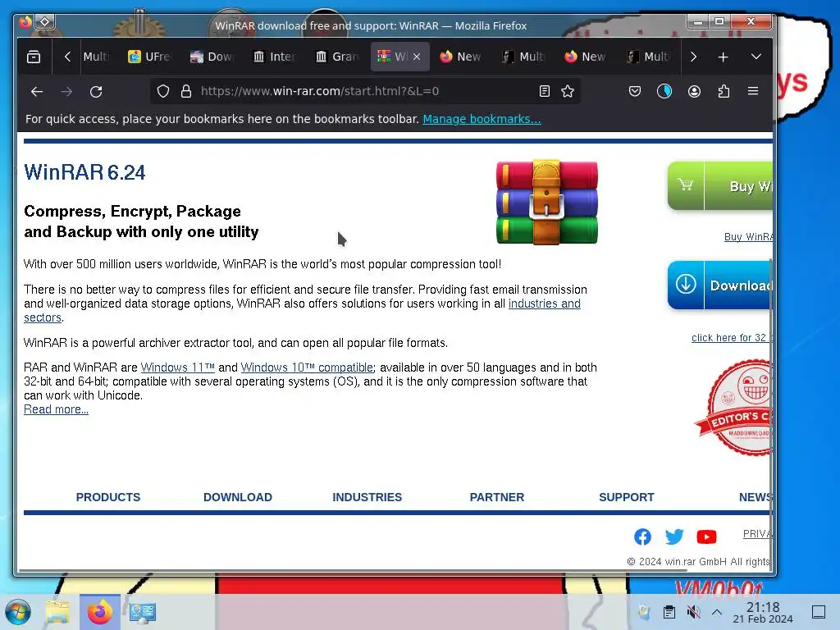Open the Windows 11 link
The width and height of the screenshot is (840, 630).
click(177, 367)
